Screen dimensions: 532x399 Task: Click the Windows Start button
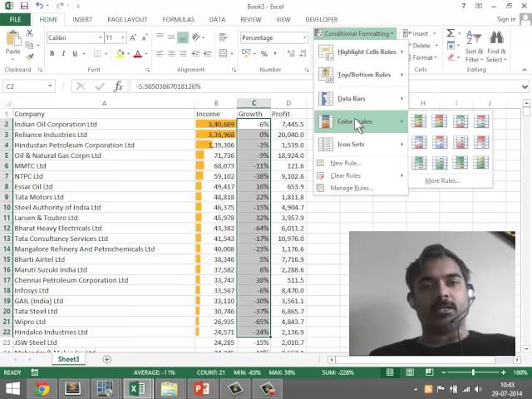(x=12, y=389)
